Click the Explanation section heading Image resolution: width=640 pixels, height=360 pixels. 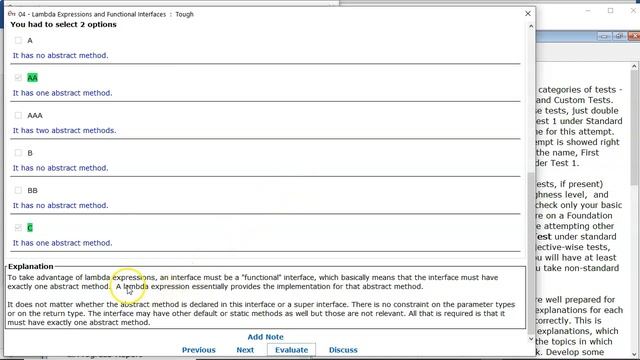tap(31, 266)
